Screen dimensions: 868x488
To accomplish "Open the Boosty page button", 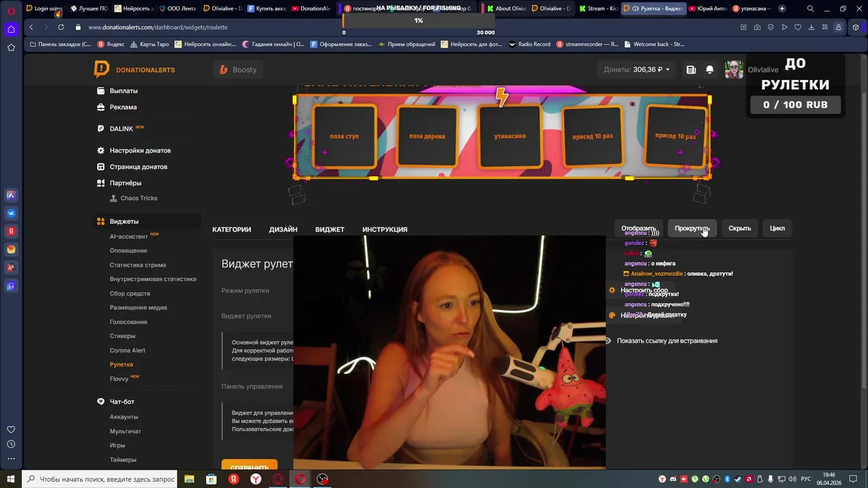I will pyautogui.click(x=238, y=70).
